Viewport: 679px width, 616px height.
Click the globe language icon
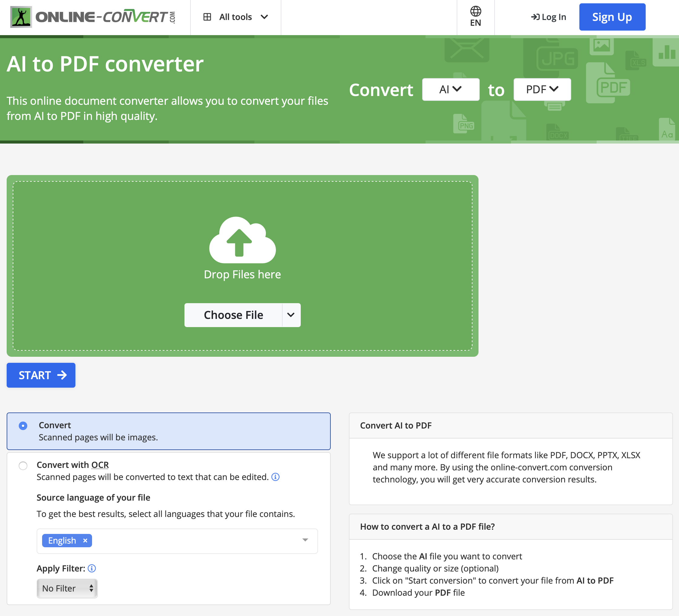pos(475,11)
